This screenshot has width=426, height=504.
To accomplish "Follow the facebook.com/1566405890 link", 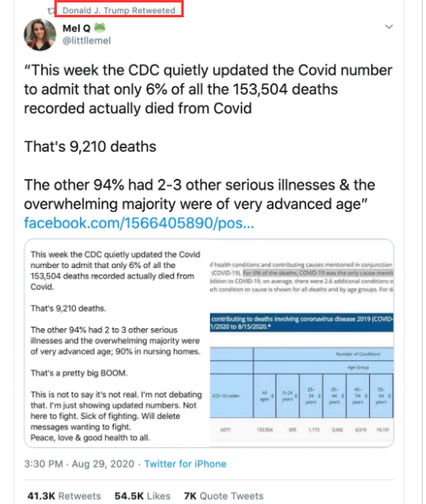I will pos(138,223).
